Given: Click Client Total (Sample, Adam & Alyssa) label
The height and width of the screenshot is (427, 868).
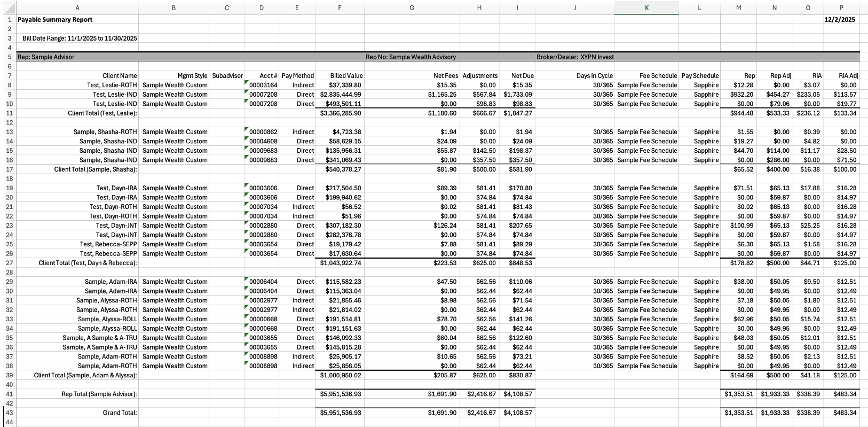Looking at the screenshot, I should [x=85, y=375].
